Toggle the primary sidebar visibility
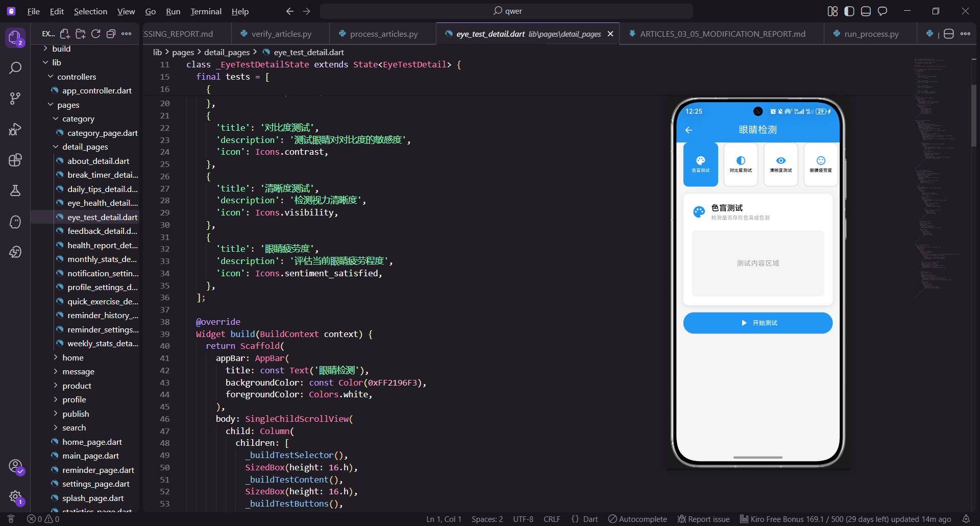The image size is (980, 526). (849, 11)
